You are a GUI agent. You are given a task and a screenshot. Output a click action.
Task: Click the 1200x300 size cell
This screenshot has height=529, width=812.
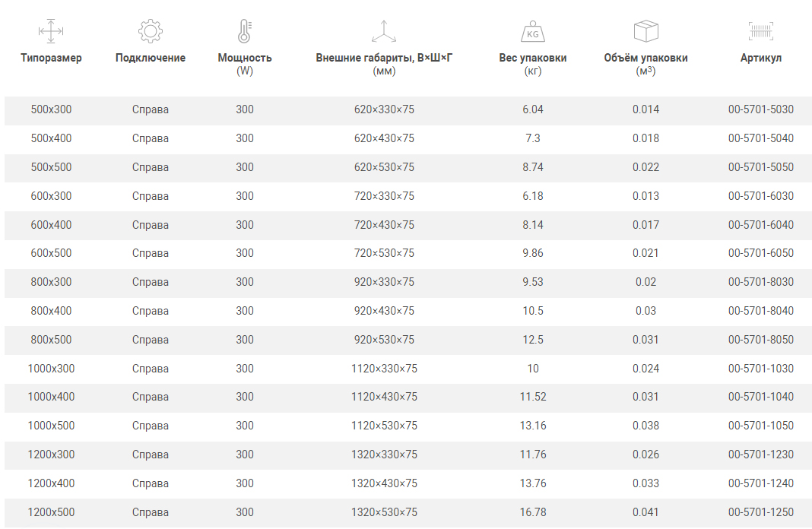pyautogui.click(x=51, y=455)
